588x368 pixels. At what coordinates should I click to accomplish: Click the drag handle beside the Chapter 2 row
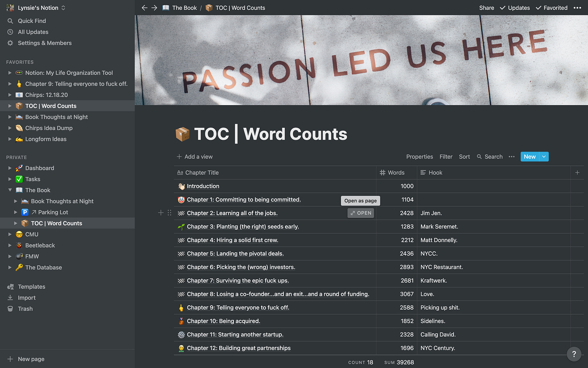click(169, 213)
